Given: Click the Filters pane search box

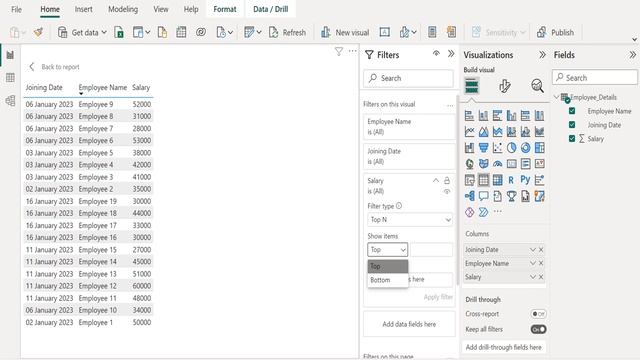Looking at the screenshot, I should pos(408,78).
